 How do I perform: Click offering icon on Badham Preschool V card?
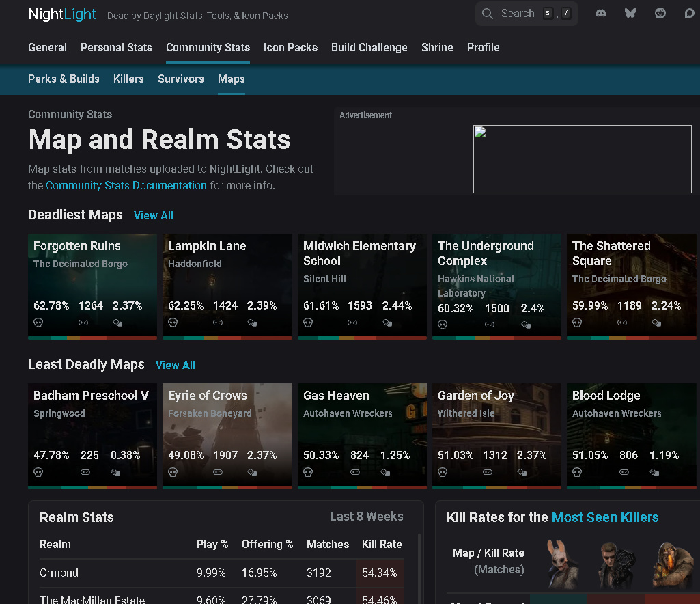coord(115,472)
